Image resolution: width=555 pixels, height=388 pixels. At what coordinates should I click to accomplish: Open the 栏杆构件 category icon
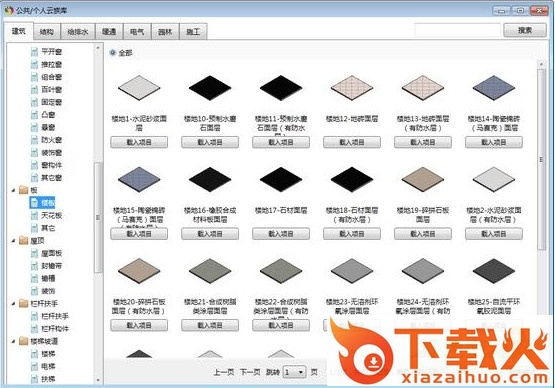point(34,329)
